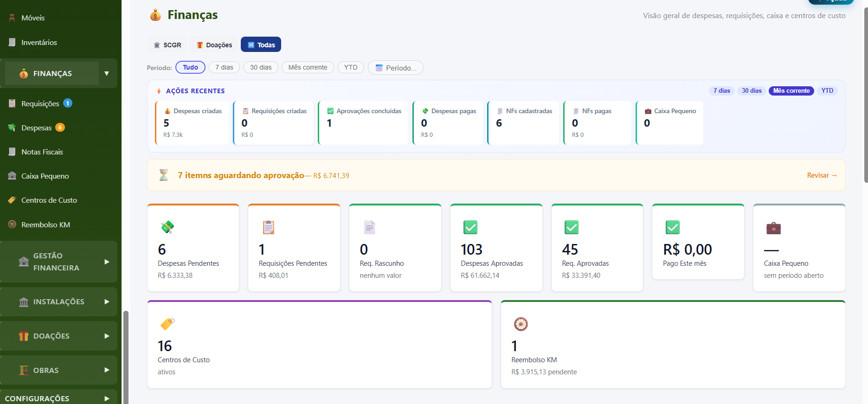This screenshot has height=404, width=868.
Task: Click the Centros de Custo tag icon
Action: (x=12, y=200)
